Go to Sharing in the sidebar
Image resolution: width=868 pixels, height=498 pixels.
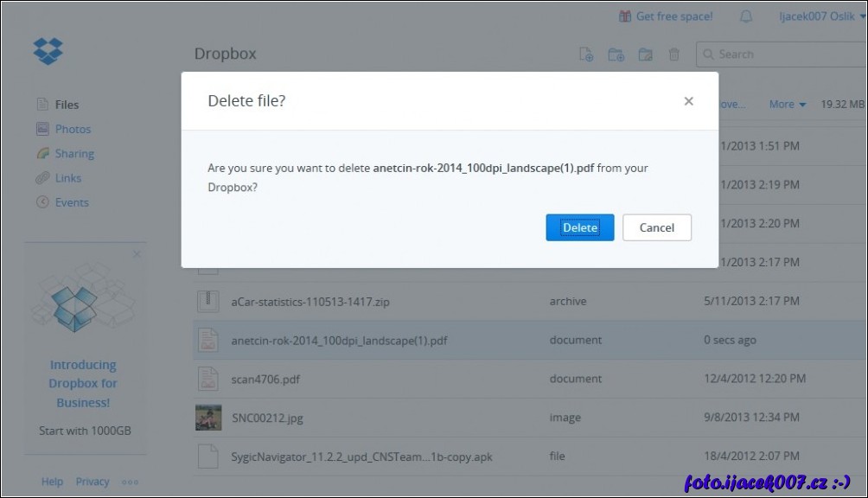74,154
